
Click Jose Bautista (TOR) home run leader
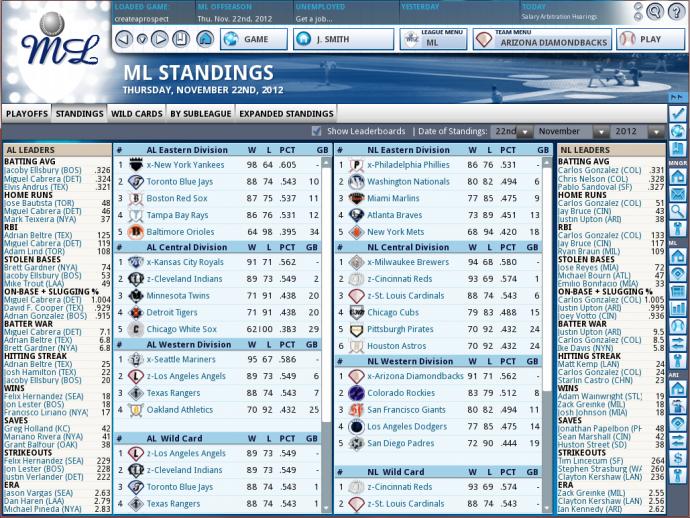[x=39, y=203]
